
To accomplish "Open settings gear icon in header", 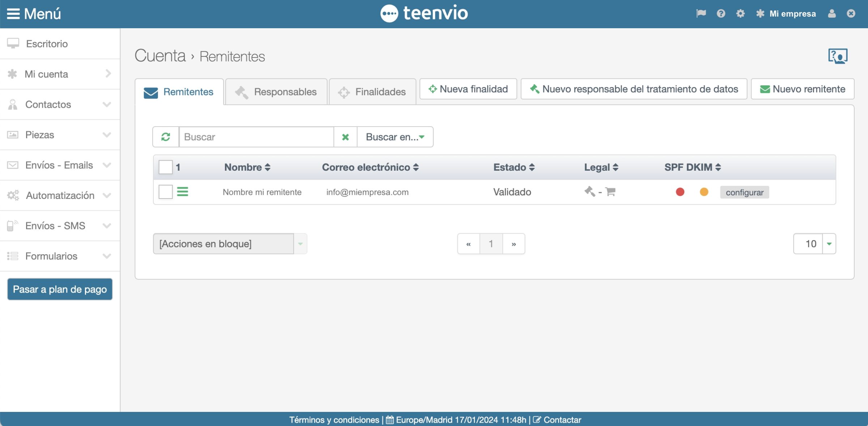I will click(x=740, y=13).
